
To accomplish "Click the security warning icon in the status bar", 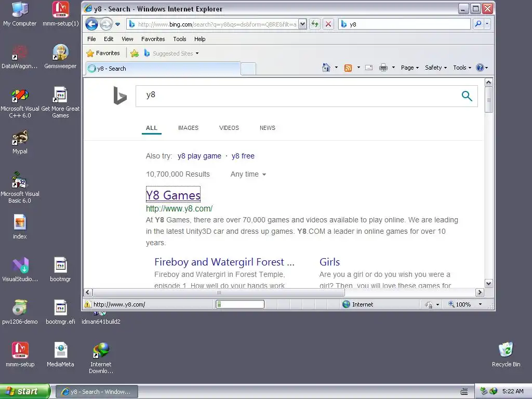I will tap(88, 304).
